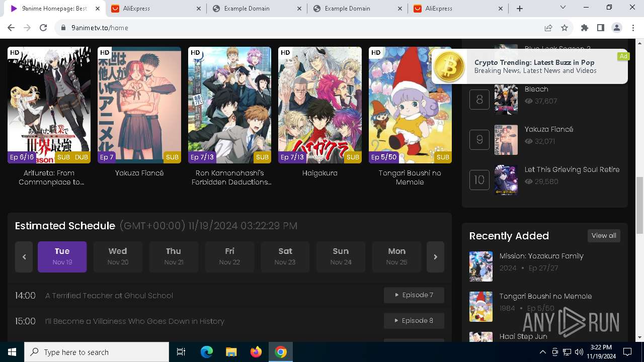Select Tue Nov 19 schedule tab
This screenshot has height=362, width=644.
62,257
